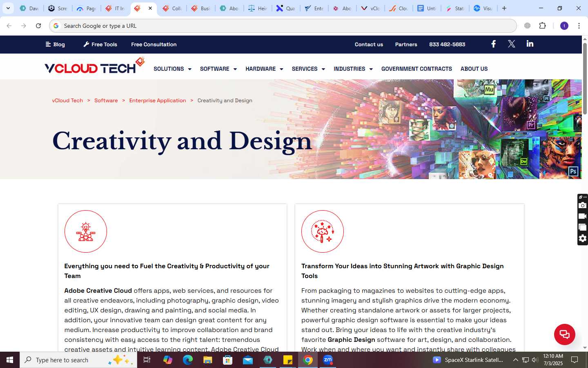Click the Chrome address bar search field
This screenshot has height=368, width=588.
coord(283,26)
